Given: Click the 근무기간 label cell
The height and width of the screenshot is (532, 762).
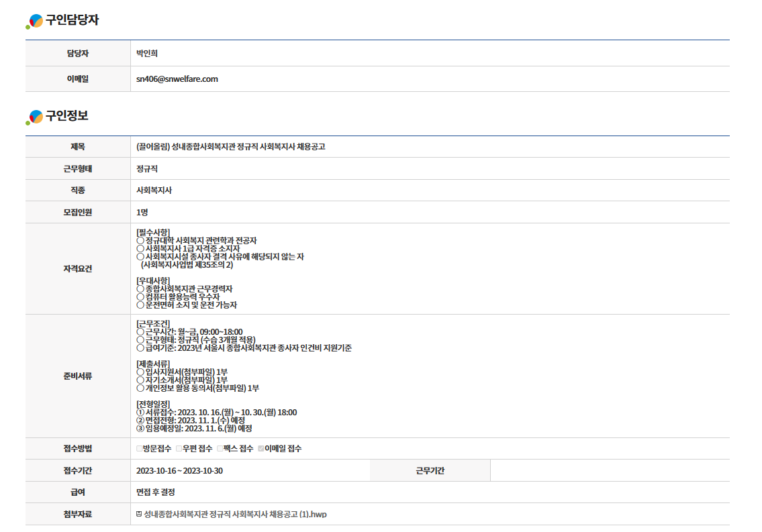Looking at the screenshot, I should (x=430, y=471).
